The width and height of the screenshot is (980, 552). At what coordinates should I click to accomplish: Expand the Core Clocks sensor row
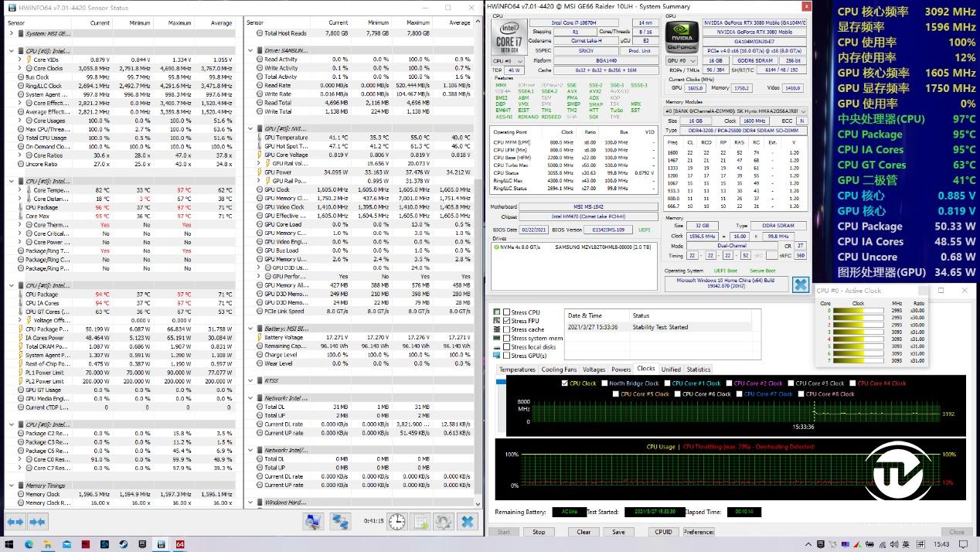click(x=19, y=68)
